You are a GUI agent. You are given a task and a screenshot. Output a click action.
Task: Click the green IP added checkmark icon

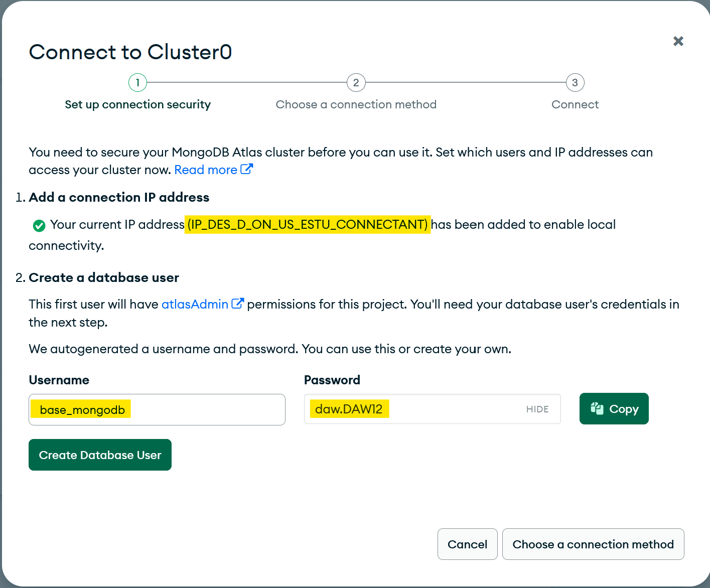pyautogui.click(x=39, y=226)
